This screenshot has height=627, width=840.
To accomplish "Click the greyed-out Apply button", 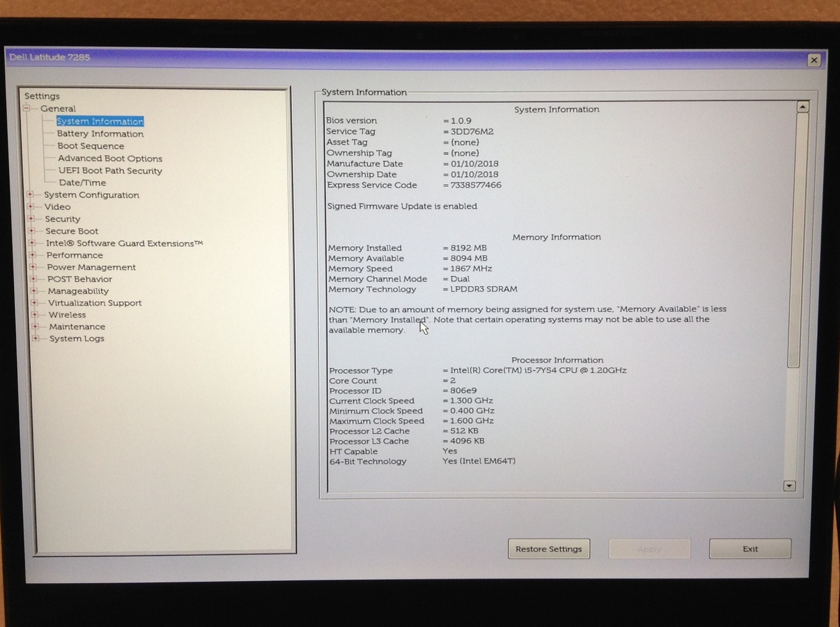I will pos(649,549).
